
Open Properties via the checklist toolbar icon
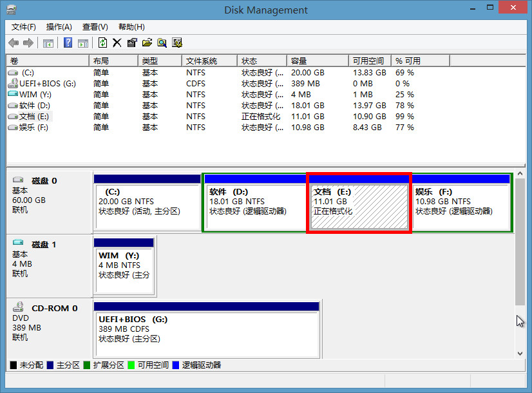point(132,43)
